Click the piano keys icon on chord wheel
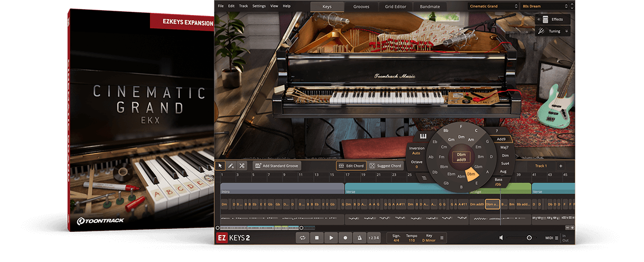Viewport: 644px width, 262px height. click(423, 136)
